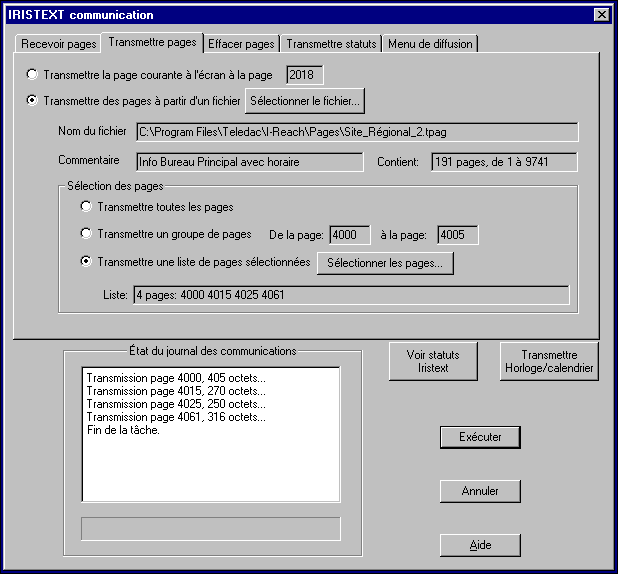Select 'Transmettre une liste de pages sélectionnées' radio

86,261
